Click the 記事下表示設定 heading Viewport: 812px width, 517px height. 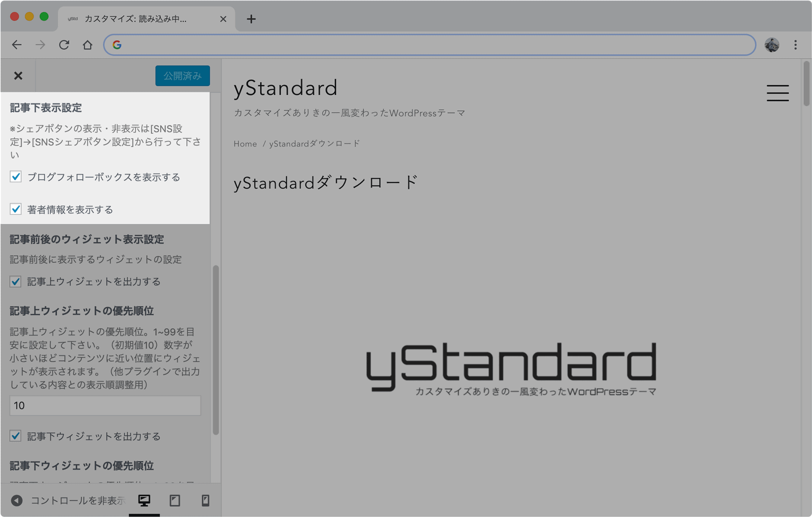[46, 108]
